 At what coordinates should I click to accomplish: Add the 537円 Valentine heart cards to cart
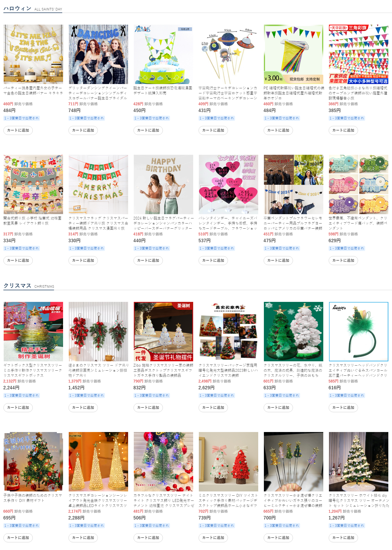click(x=213, y=261)
